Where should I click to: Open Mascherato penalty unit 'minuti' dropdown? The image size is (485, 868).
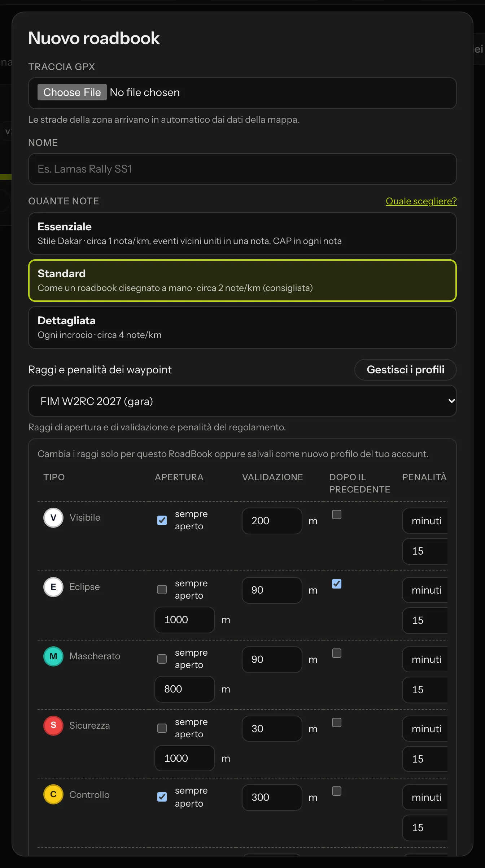pos(425,659)
